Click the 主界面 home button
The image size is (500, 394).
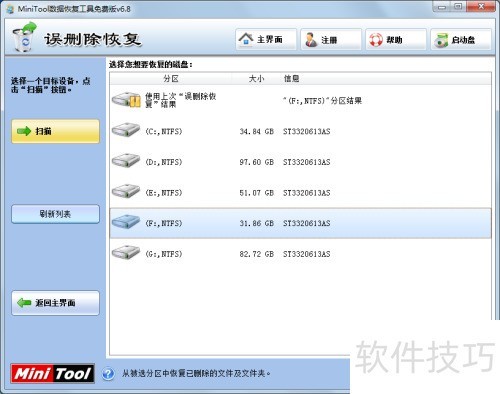tap(266, 40)
